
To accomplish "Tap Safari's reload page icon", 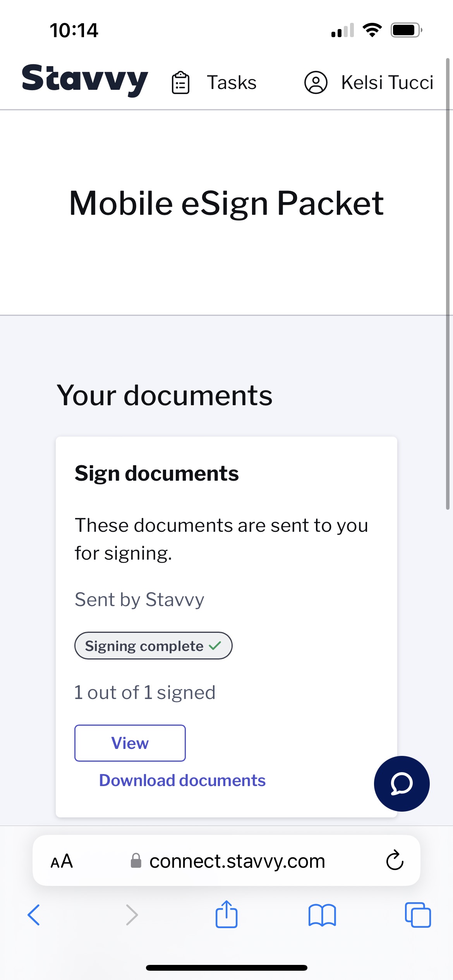I will click(395, 860).
